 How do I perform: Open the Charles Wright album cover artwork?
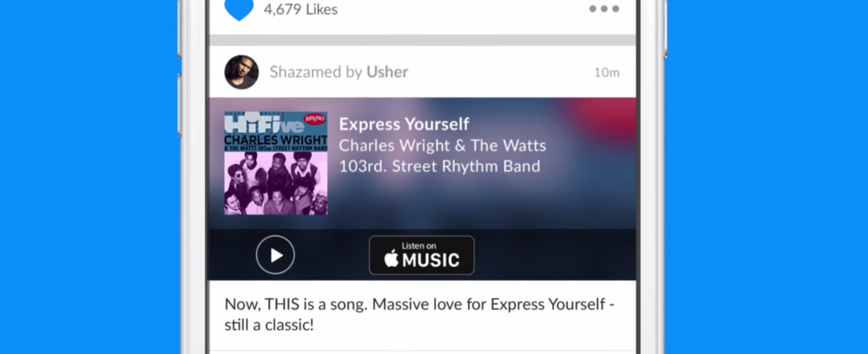tap(276, 163)
